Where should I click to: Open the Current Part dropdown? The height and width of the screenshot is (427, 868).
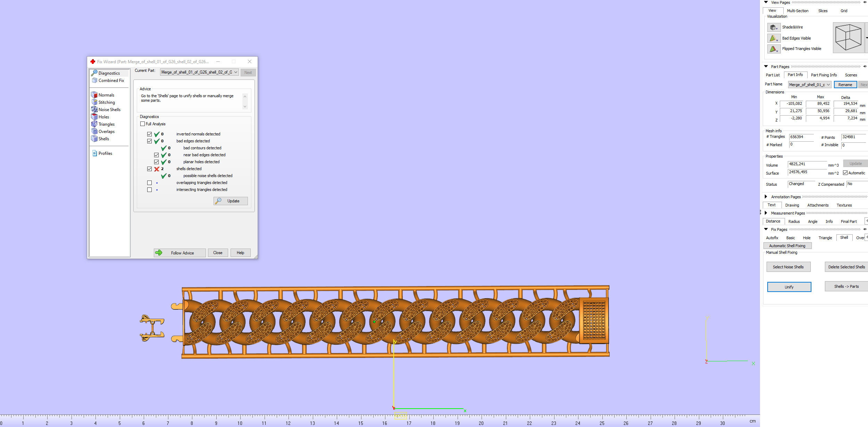[x=199, y=72]
